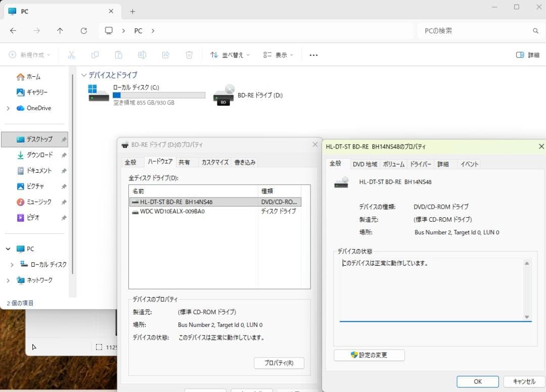Click PC breadcrumb in address bar
Screen dimensions: 546x392
pos(138,31)
